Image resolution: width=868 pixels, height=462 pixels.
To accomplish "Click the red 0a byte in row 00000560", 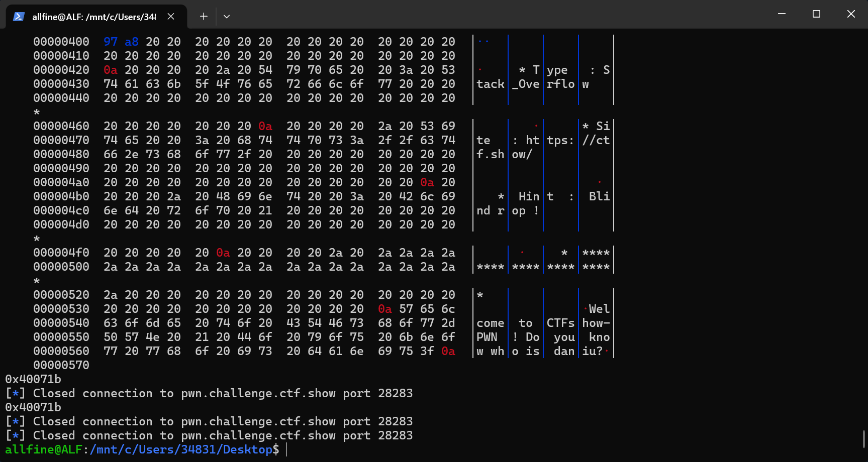I will click(448, 351).
